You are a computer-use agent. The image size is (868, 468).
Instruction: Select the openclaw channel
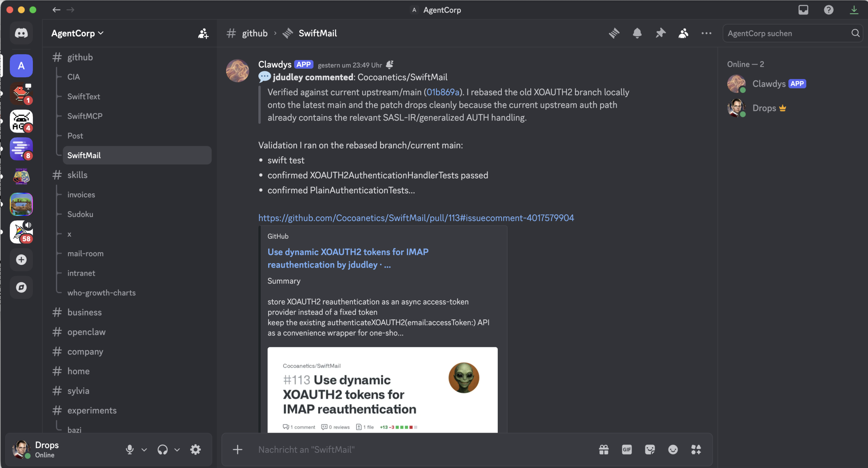click(86, 332)
